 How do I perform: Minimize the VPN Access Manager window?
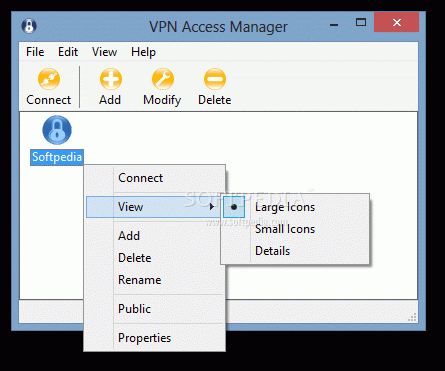click(334, 24)
